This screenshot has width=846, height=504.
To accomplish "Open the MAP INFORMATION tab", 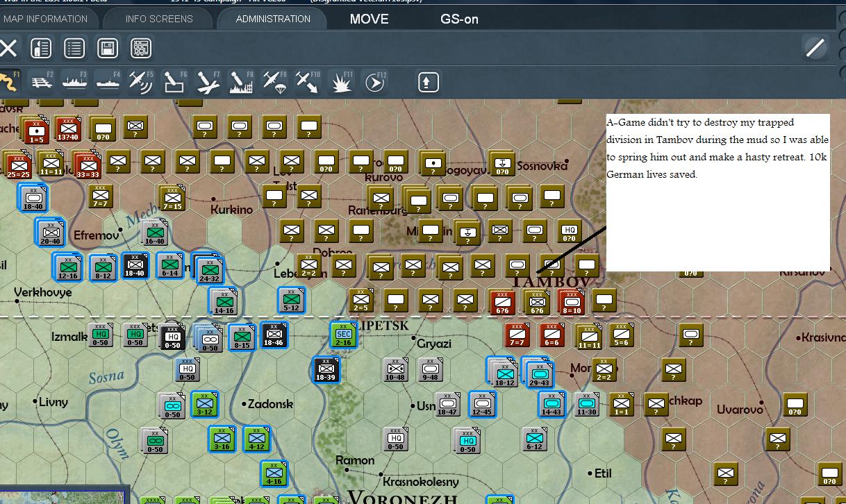I will point(45,19).
